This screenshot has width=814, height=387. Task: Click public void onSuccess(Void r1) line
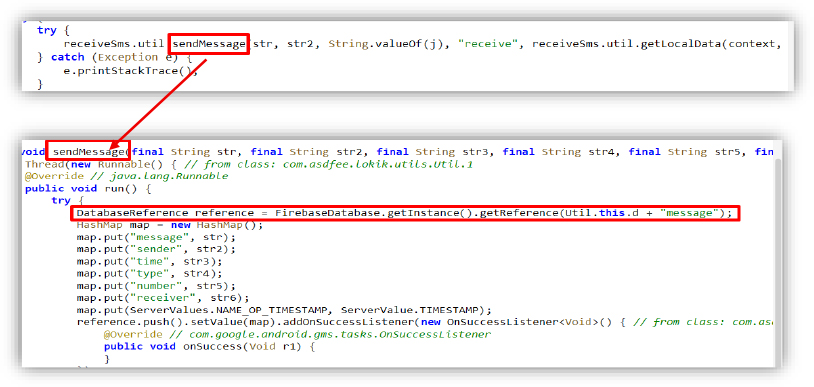(209, 347)
